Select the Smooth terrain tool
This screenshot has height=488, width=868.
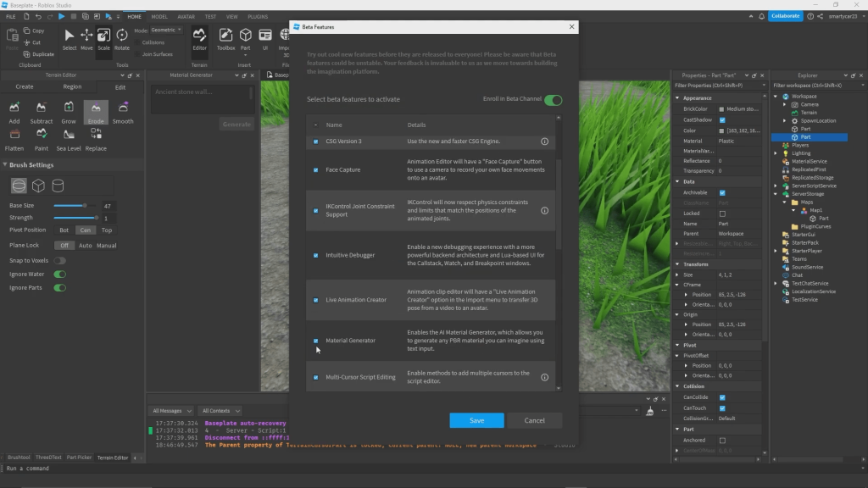point(123,113)
